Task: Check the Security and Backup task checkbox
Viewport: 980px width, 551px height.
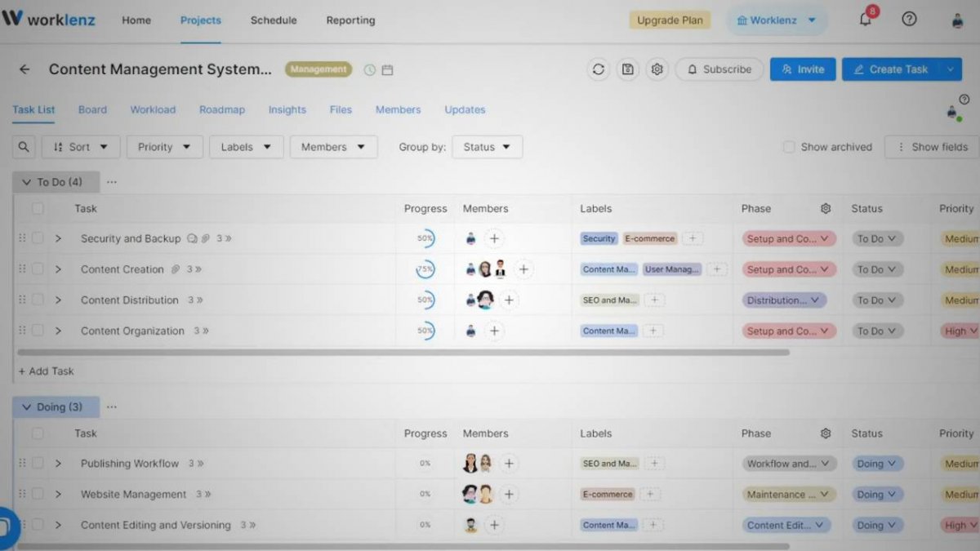Action: (x=38, y=238)
